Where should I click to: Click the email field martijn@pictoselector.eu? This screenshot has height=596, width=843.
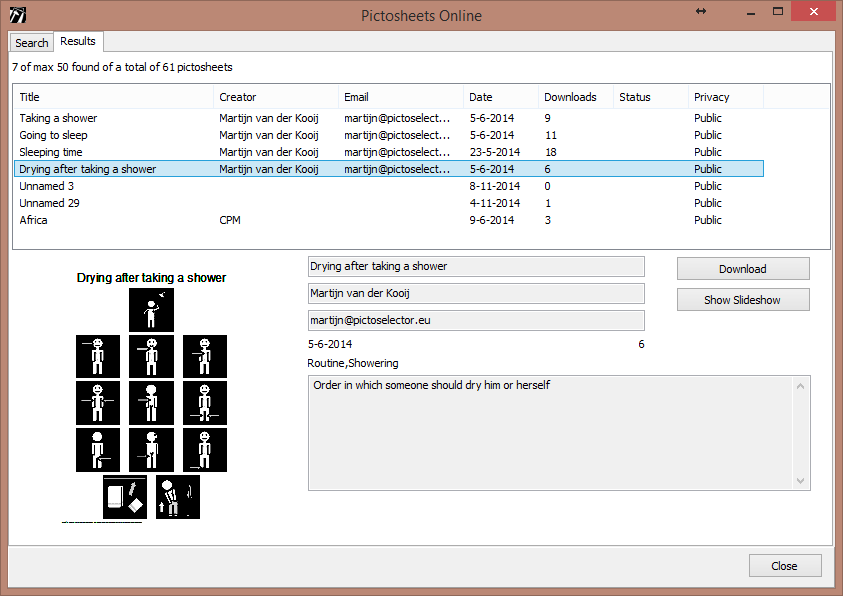476,320
